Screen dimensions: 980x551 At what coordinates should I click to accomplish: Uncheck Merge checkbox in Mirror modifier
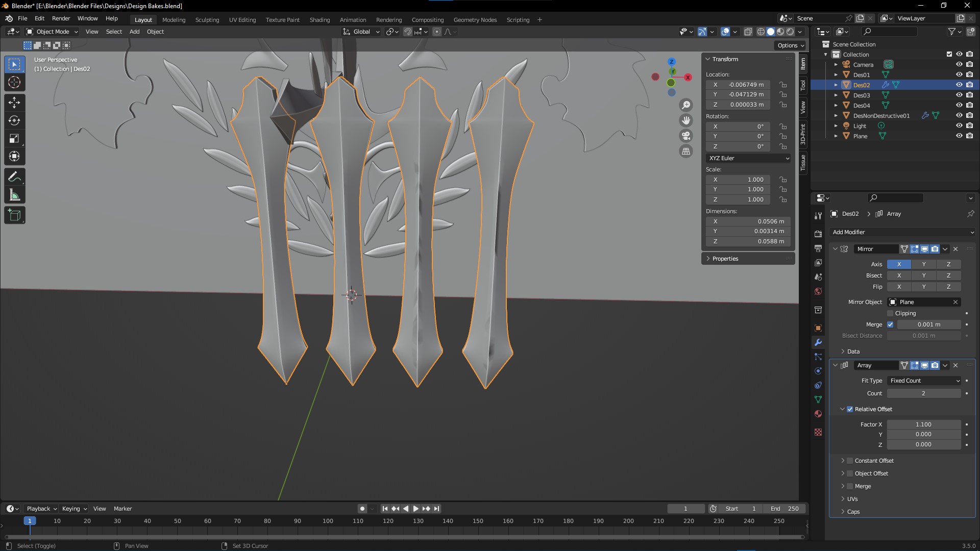[890, 324]
